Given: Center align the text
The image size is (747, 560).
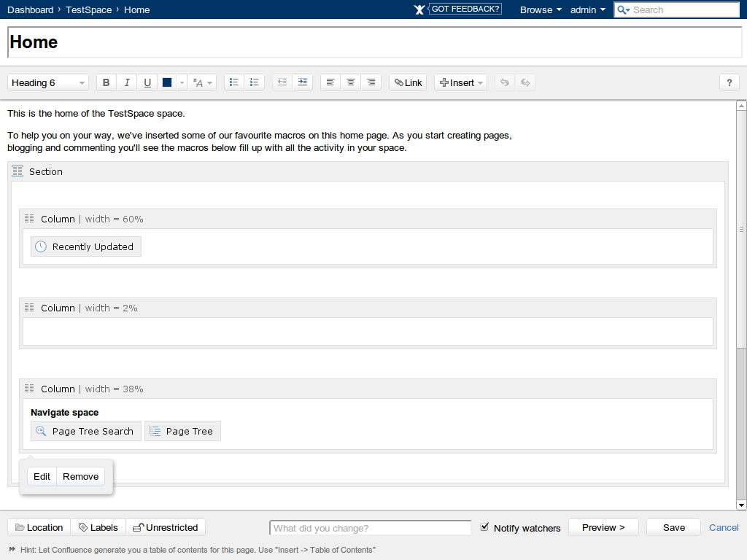Looking at the screenshot, I should (351, 82).
